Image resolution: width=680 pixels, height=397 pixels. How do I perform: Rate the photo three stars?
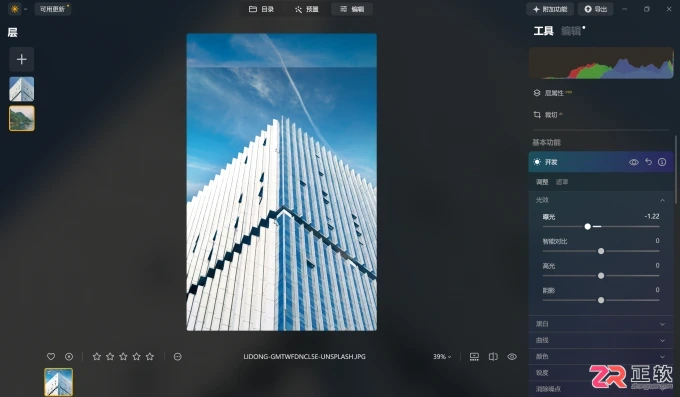(123, 357)
